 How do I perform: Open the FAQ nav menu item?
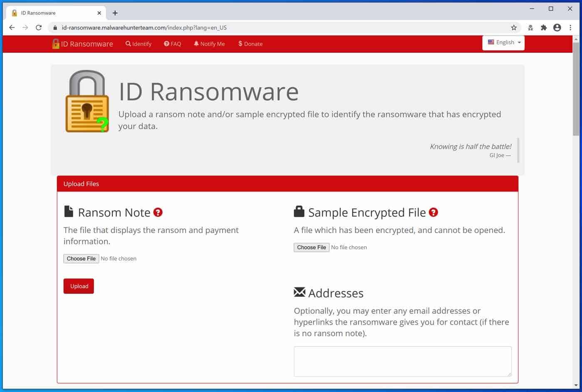pos(172,44)
